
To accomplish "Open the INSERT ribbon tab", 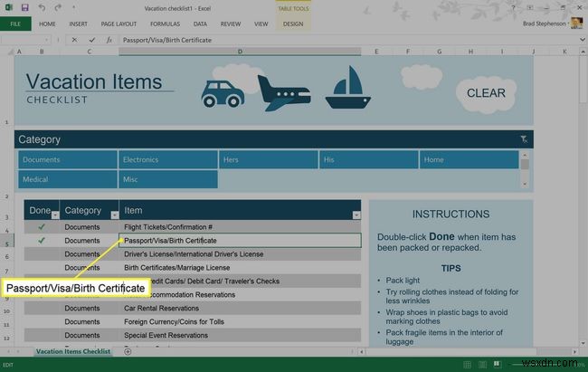I will (78, 24).
